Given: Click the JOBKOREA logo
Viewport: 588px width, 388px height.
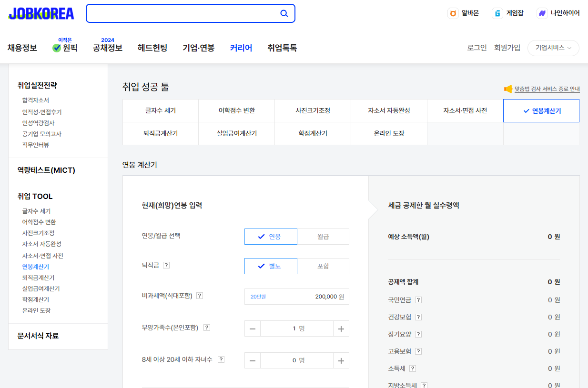Looking at the screenshot, I should pyautogui.click(x=41, y=13).
